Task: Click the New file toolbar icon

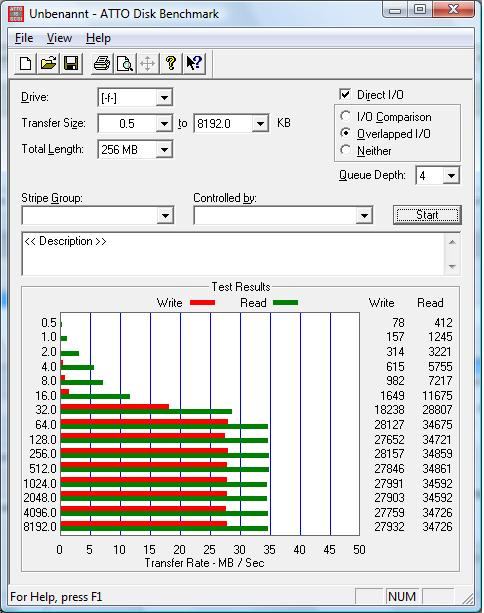Action: pos(26,63)
